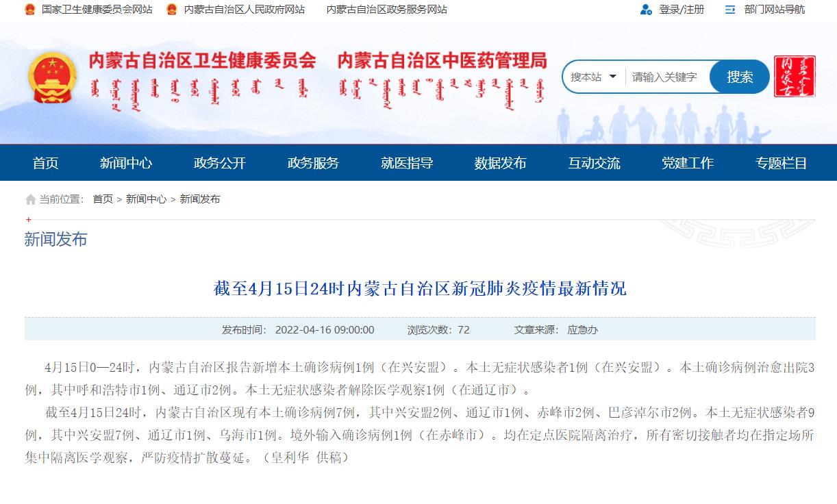Focus the 请输入关键字 search field
The image size is (837, 504).
(666, 77)
